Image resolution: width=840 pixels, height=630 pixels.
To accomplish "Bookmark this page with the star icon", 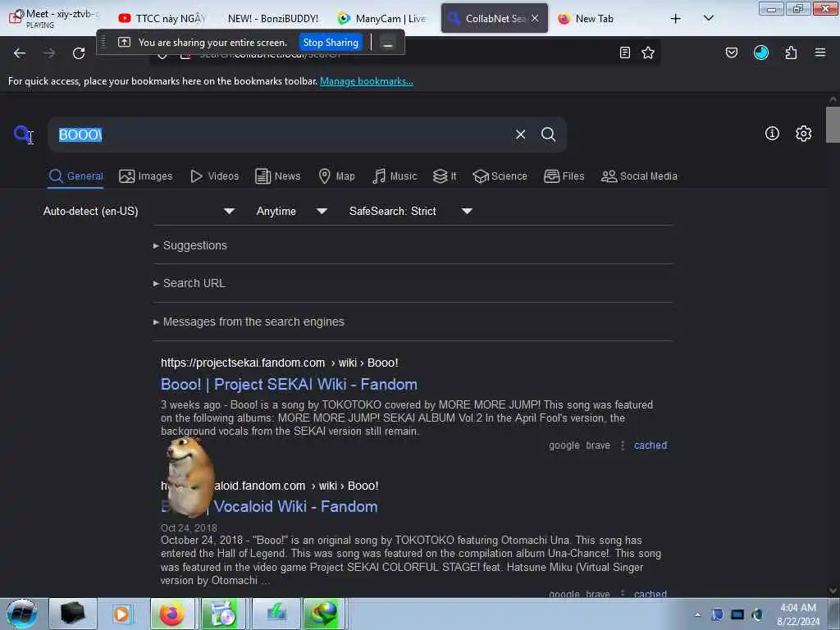I will 648,52.
